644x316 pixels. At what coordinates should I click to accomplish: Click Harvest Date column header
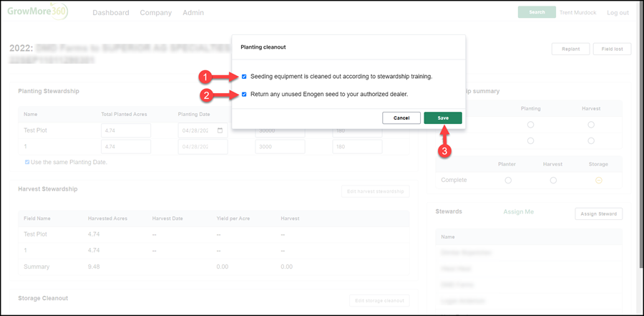coord(167,219)
